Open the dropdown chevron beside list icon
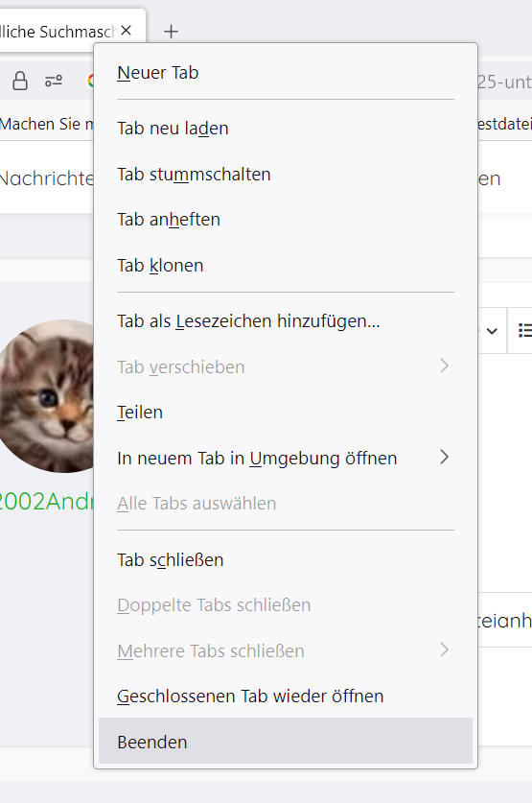This screenshot has width=532, height=803. [x=492, y=331]
